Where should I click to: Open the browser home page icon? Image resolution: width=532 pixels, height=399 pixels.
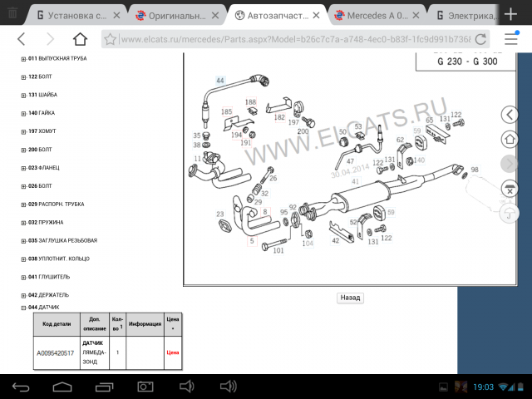pyautogui.click(x=80, y=39)
